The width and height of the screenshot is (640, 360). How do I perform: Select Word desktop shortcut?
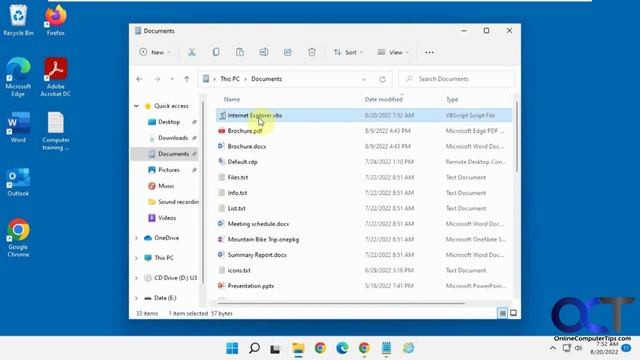(x=18, y=127)
